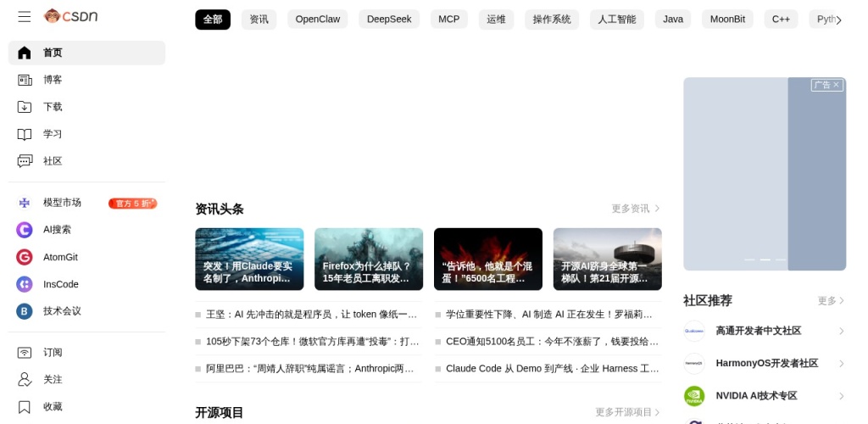Viewport: 868px width, 424px height.
Task: Click the 官方5折 badge
Action: 133,204
